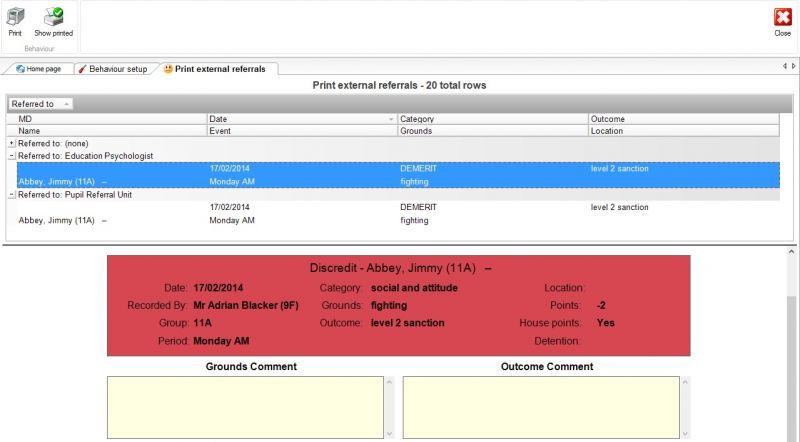
Task: Click the Outcome column header
Action: click(684, 119)
